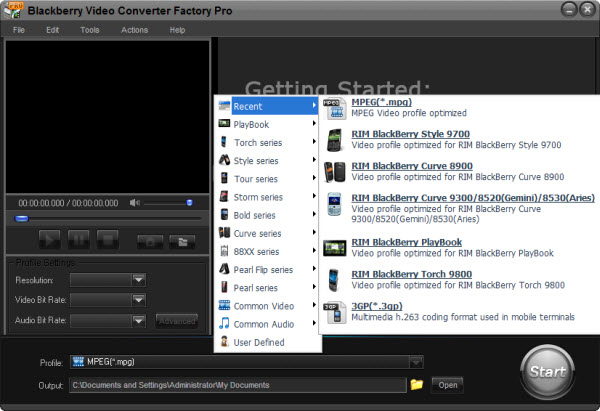600x411 pixels.
Task: Open the File menu
Action: [x=19, y=30]
